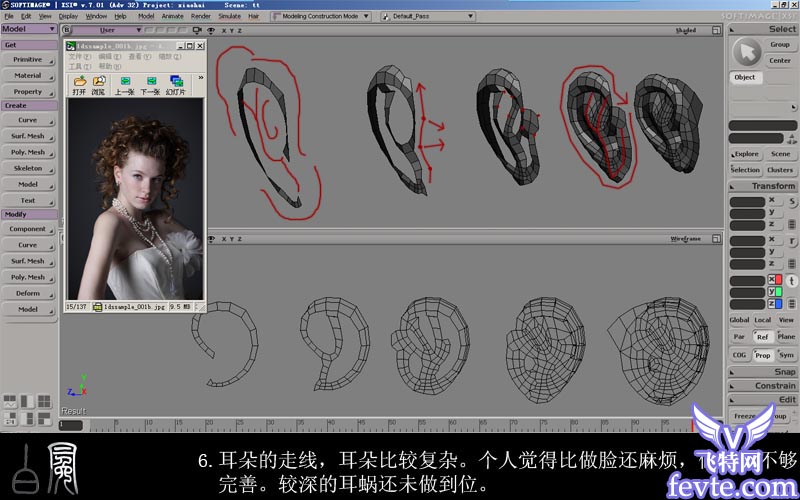
Task: Toggle the red X translate axis
Action: coord(775,280)
